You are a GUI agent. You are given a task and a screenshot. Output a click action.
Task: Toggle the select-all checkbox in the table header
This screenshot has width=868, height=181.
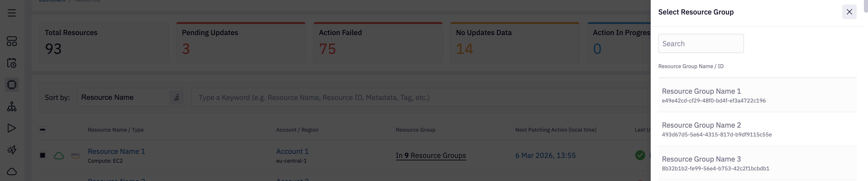pyautogui.click(x=43, y=129)
